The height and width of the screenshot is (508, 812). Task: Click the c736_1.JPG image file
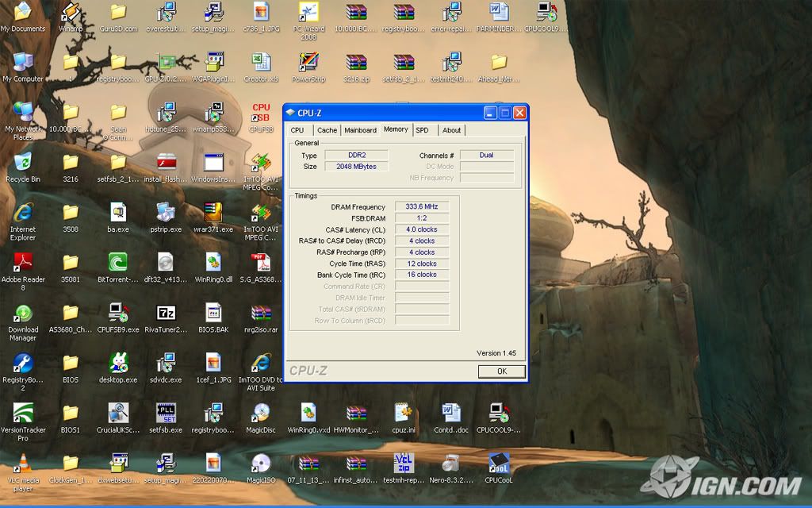261,11
